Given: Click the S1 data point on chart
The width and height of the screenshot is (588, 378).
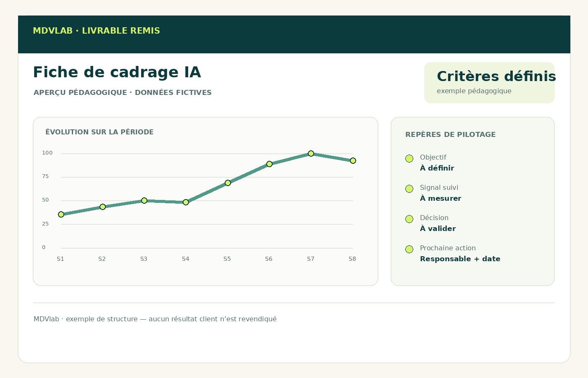Looking at the screenshot, I should tap(61, 214).
